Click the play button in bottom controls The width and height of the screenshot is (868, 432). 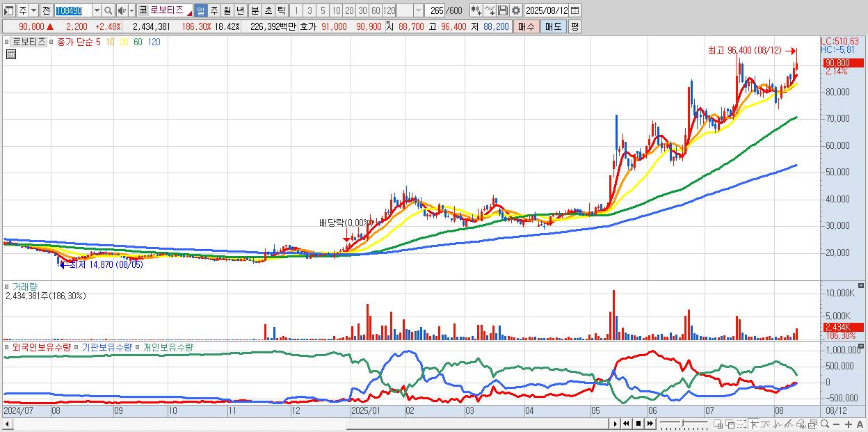(616, 424)
